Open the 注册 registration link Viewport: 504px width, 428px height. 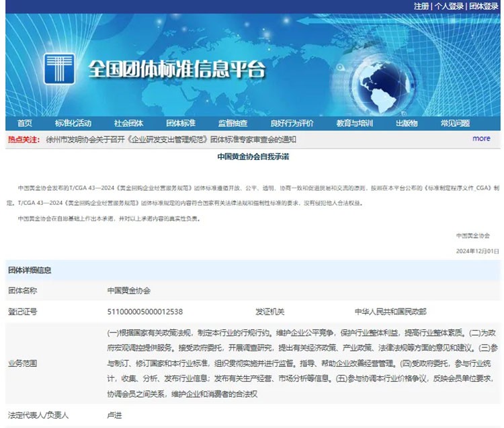(x=421, y=6)
